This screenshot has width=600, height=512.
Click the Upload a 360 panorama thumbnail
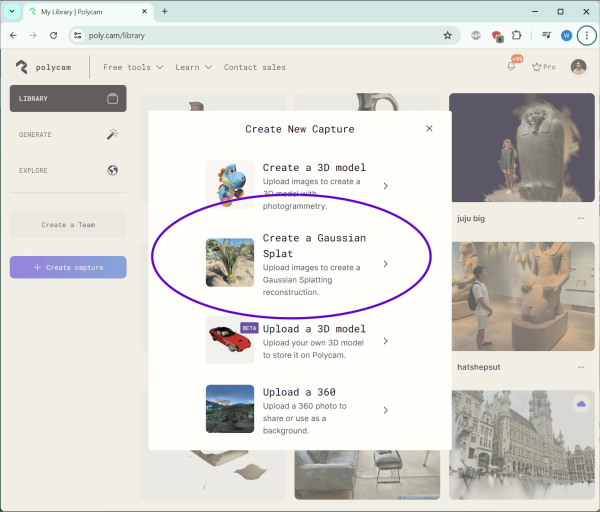tap(230, 409)
